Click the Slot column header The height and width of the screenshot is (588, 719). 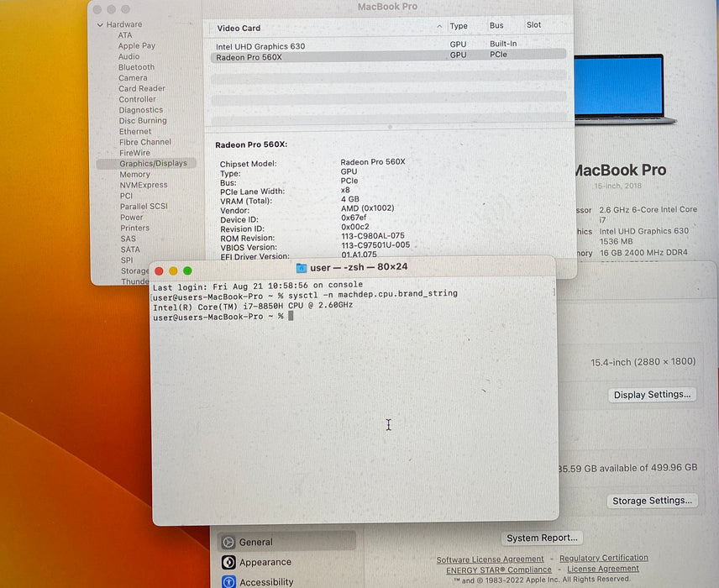tap(533, 24)
